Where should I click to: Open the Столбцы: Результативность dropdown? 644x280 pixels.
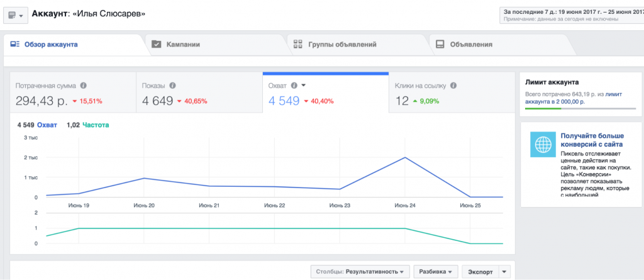click(360, 272)
